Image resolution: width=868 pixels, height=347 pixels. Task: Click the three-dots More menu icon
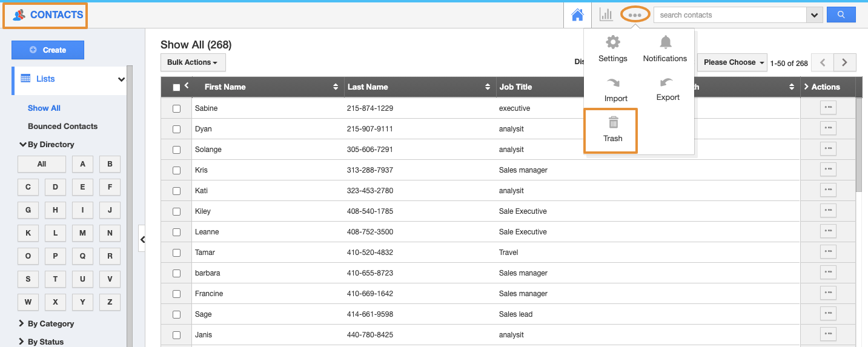635,15
